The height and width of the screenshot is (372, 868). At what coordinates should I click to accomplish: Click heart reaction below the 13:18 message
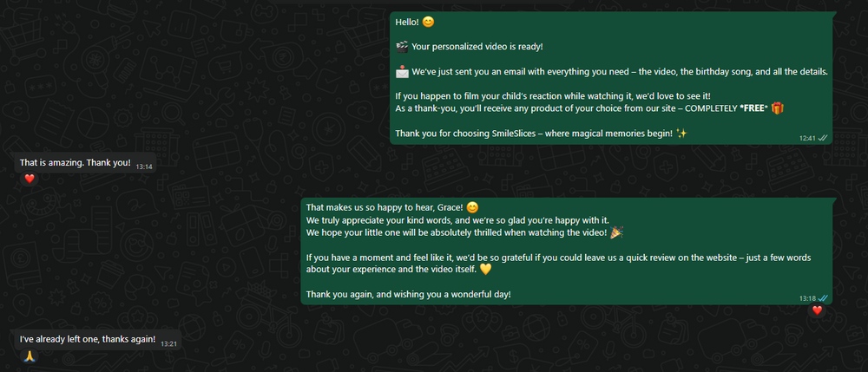tap(816, 310)
